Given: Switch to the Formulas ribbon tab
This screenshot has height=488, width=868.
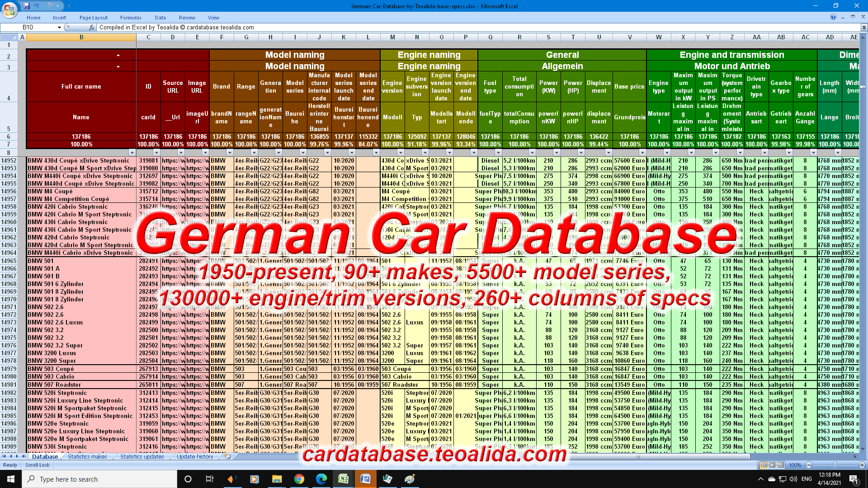Looking at the screenshot, I should pyautogui.click(x=130, y=18).
